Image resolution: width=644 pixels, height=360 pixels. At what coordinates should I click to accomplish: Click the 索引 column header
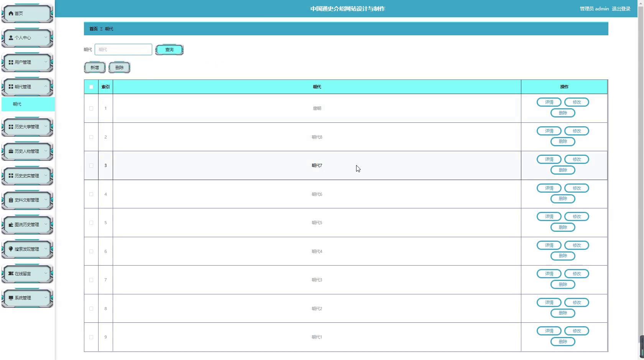105,87
